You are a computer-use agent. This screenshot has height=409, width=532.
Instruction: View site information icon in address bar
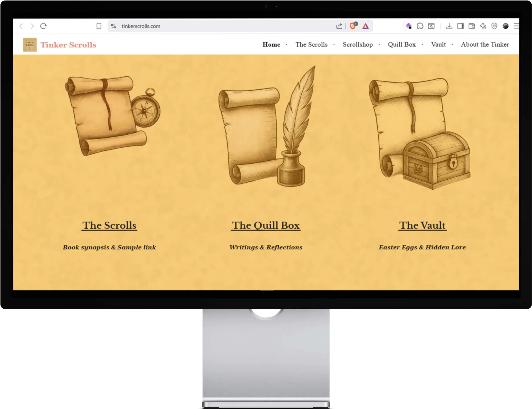pyautogui.click(x=113, y=26)
